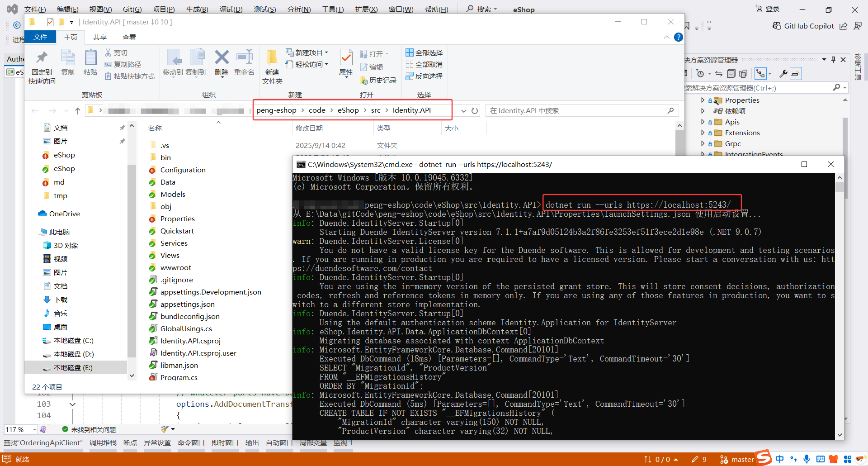Open the Help menu in Visual Studio

point(437,9)
